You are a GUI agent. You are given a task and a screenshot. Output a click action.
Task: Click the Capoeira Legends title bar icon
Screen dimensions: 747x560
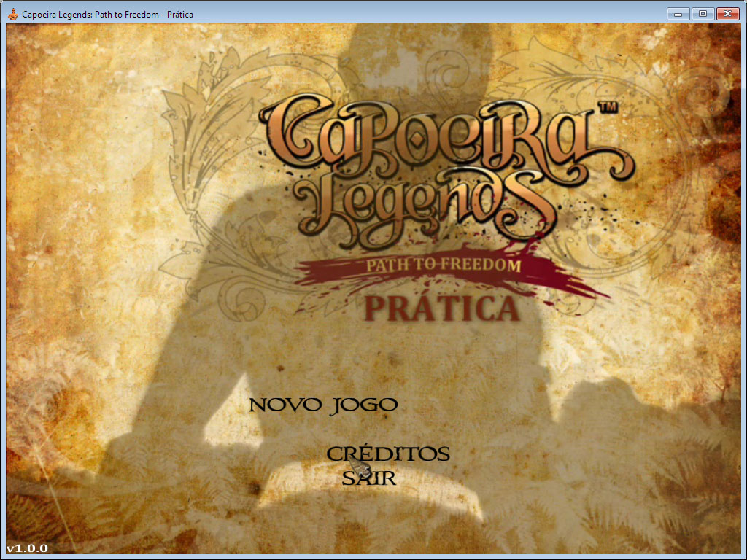(13, 14)
